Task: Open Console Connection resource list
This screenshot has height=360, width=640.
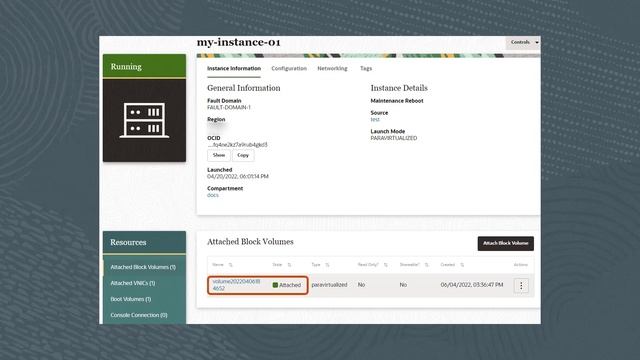Action: tap(139, 315)
